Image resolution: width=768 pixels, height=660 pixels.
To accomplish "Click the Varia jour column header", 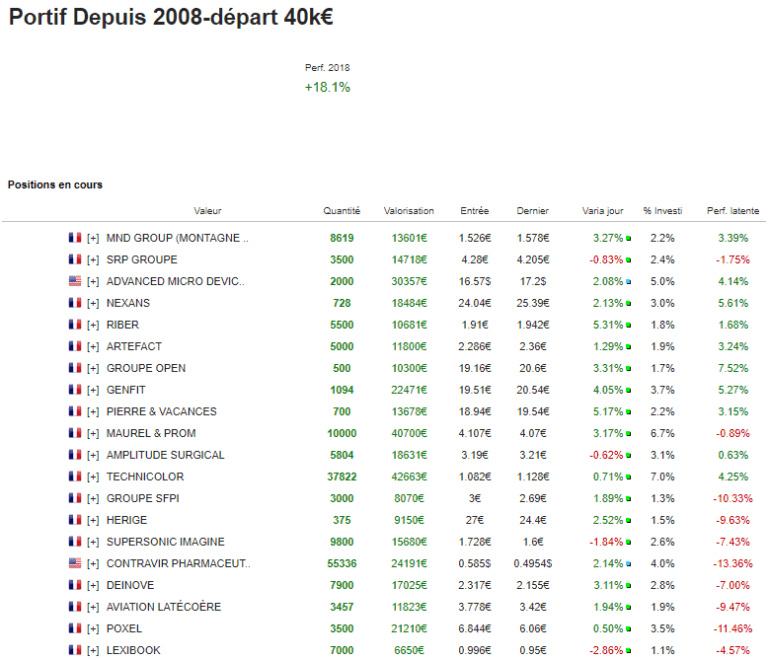I will pos(602,211).
